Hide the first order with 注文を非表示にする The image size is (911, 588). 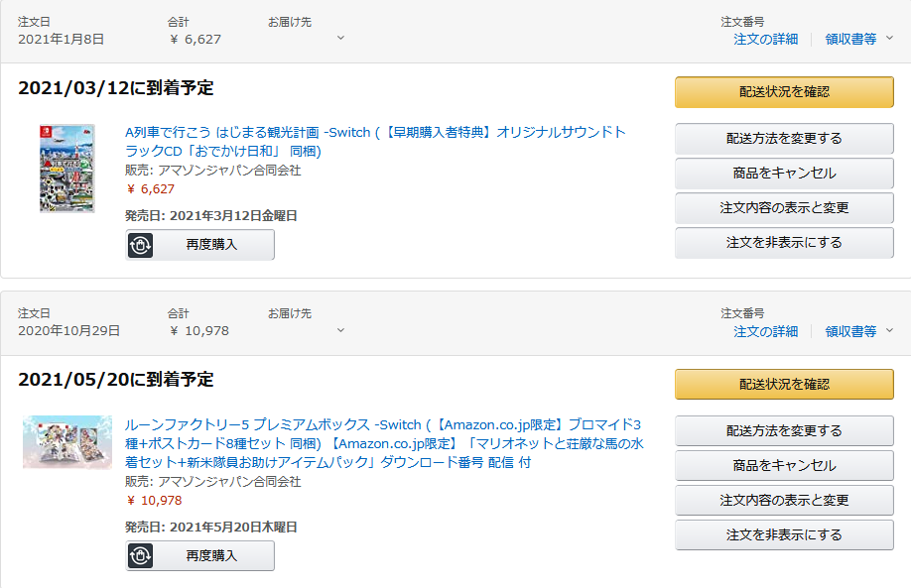coord(784,243)
